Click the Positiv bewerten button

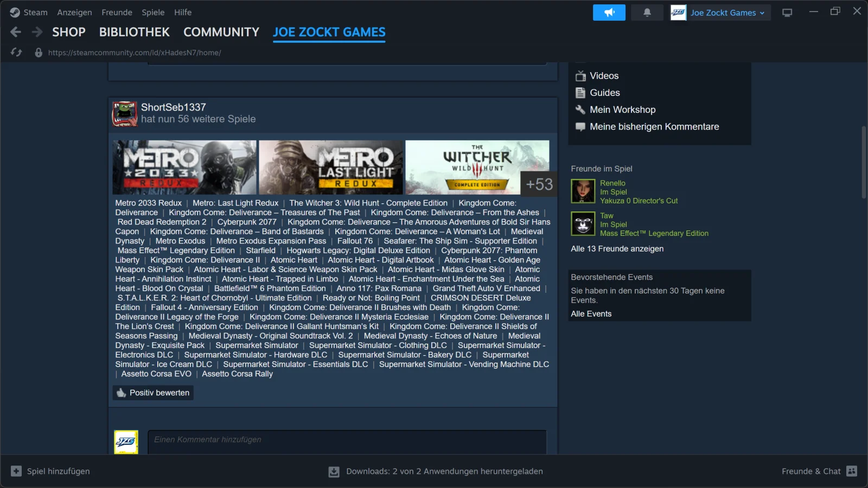point(153,393)
